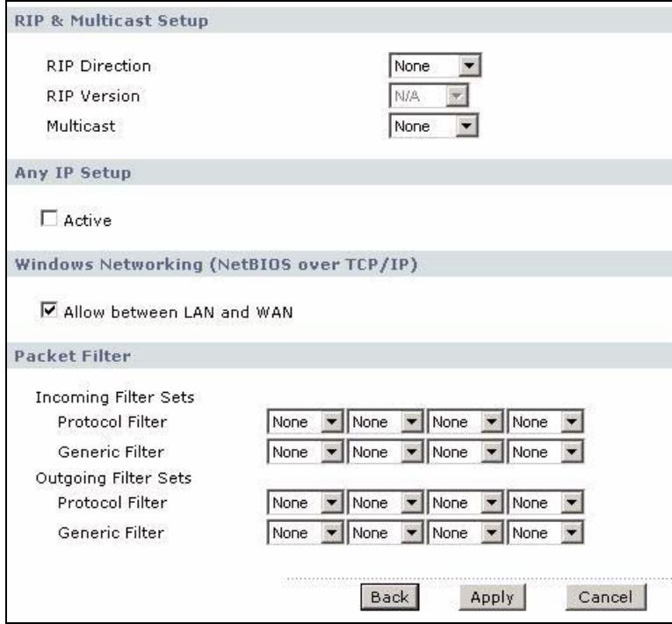Open third Incoming Generic Filter dropdown
This screenshot has height=624, width=672.
point(465,452)
